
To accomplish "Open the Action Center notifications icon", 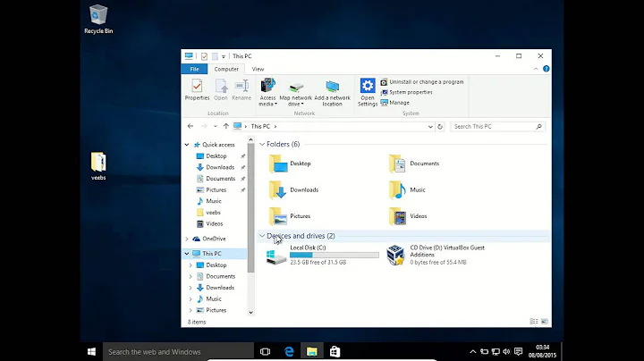I will 518,352.
